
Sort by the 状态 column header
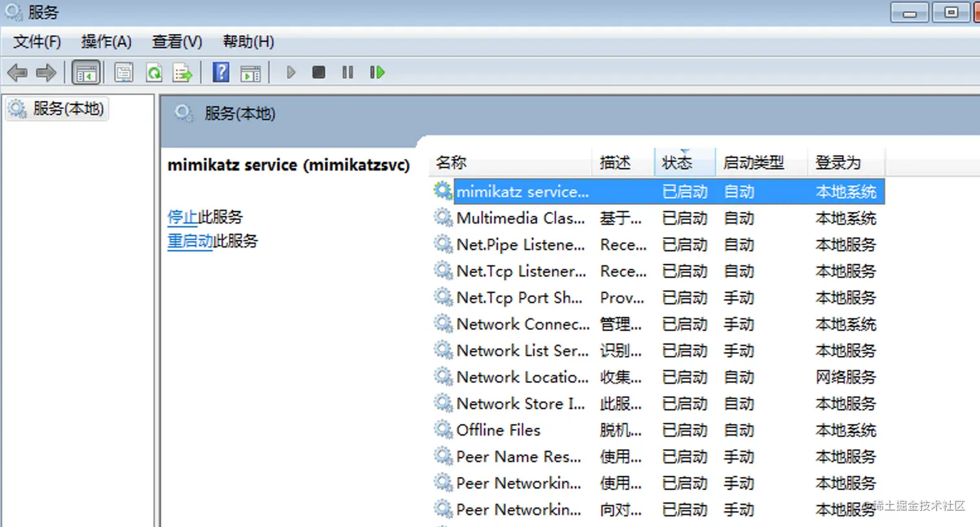[x=684, y=162]
